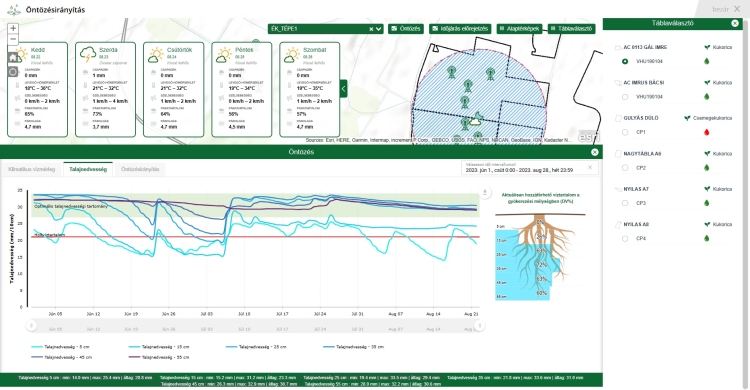Click the red water drop for CP1

pos(706,132)
